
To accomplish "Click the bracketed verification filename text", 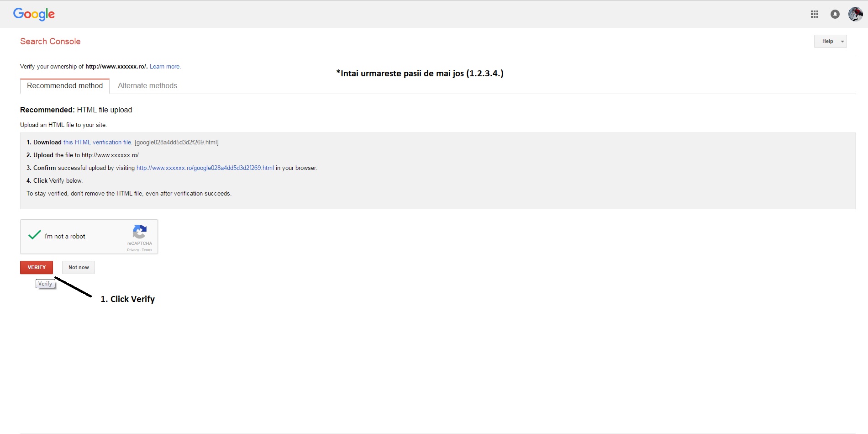I will [176, 143].
